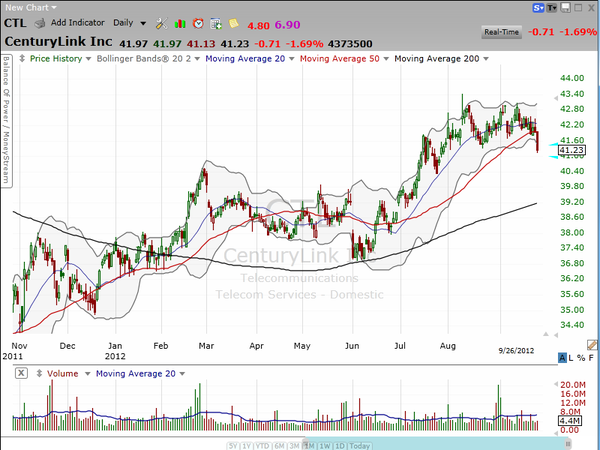Select the YTD time range
This screenshot has height=450, width=600.
262,446
